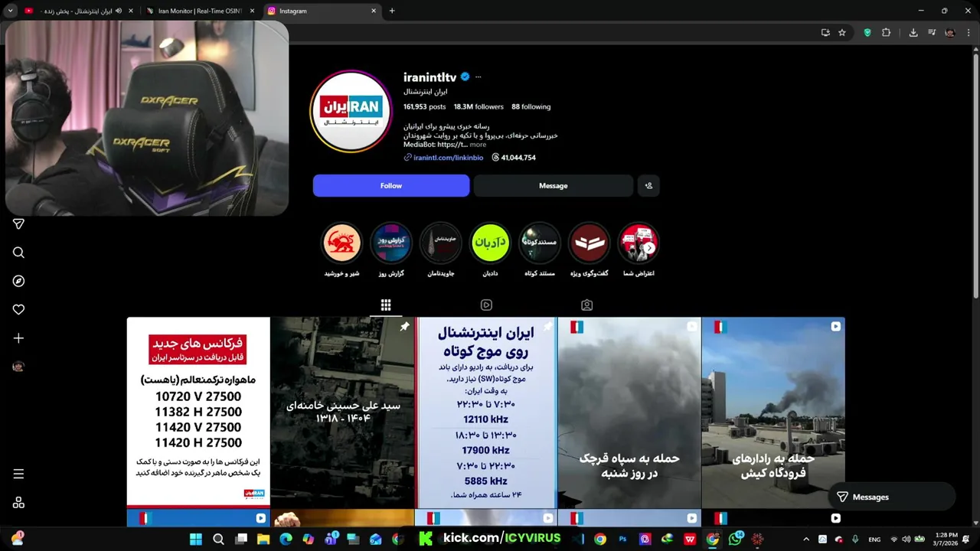Open Windows Start menu
This screenshot has height=551, width=980.
click(196, 540)
